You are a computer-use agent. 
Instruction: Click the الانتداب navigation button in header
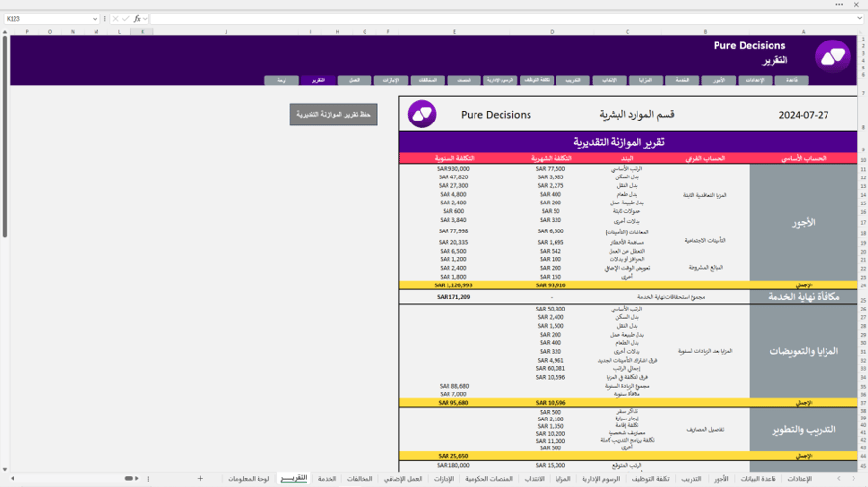click(x=609, y=80)
